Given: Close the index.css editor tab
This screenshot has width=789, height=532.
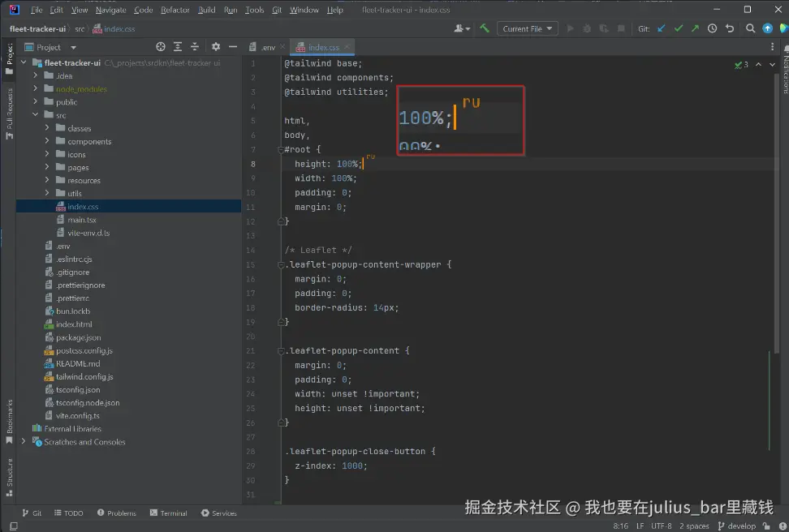Looking at the screenshot, I should (x=347, y=47).
